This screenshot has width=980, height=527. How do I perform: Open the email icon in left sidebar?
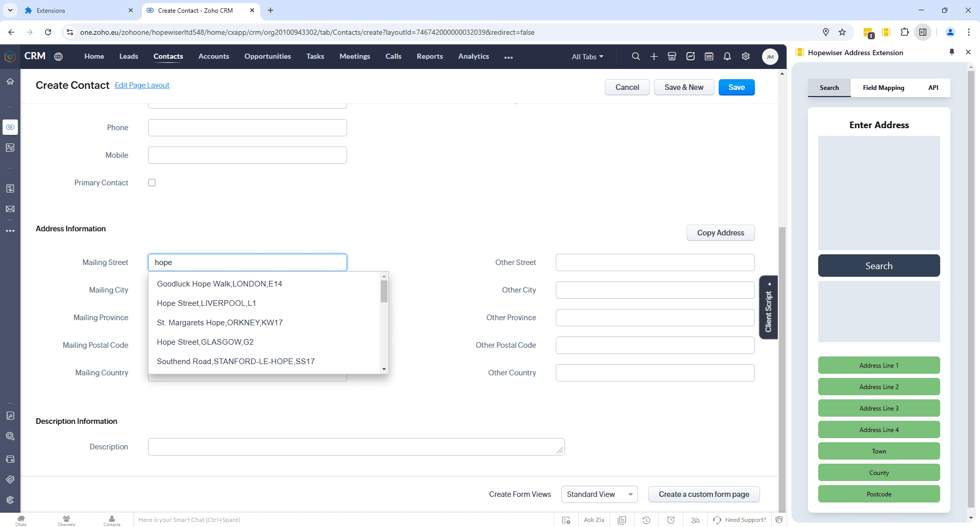point(10,209)
